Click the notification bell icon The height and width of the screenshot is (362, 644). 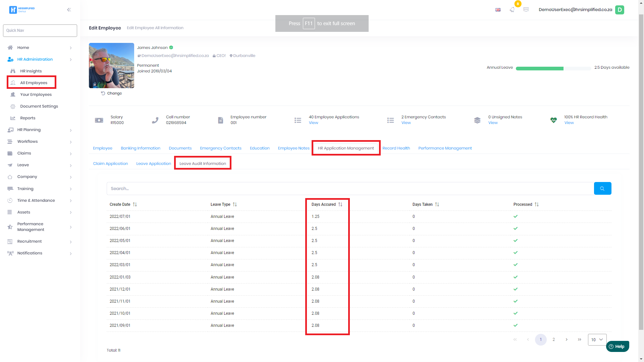coord(512,10)
